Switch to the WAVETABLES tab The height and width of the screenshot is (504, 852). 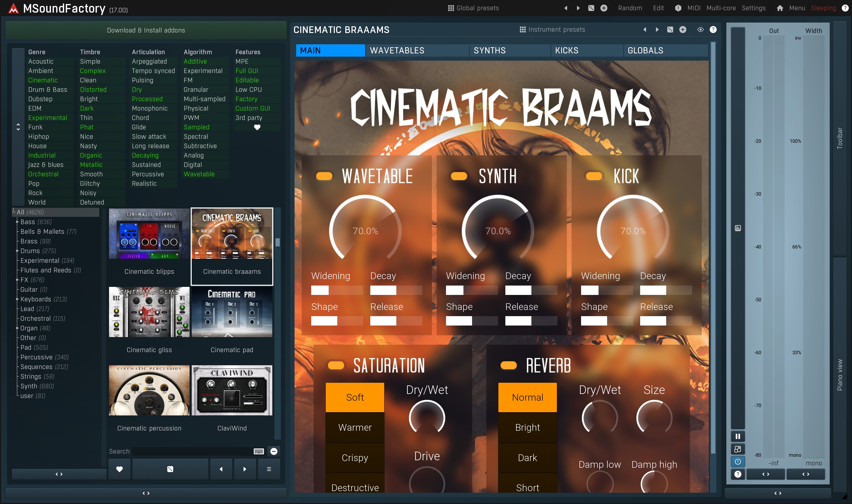397,50
